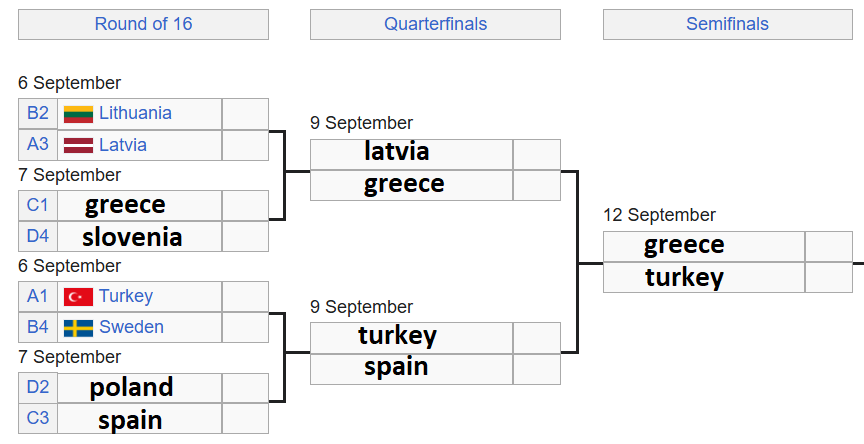Viewport: 864px width, 444px height.
Task: Select the B2 seed link
Action: click(x=37, y=113)
